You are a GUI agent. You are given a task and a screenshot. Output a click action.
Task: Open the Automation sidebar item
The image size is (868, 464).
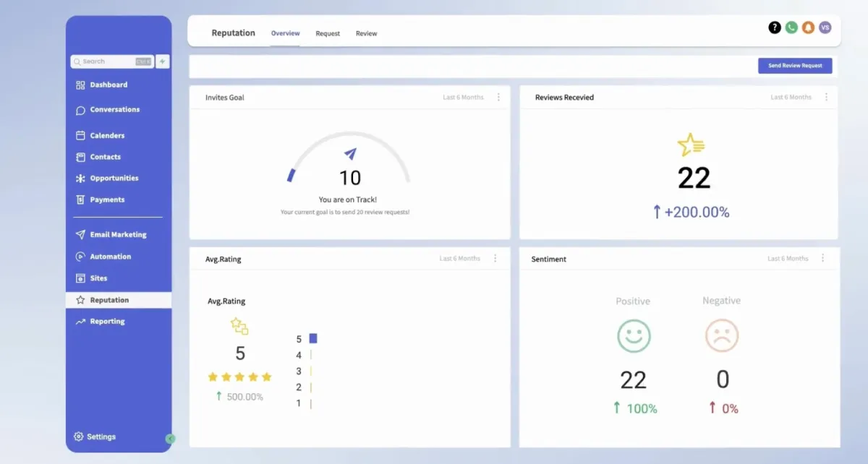(110, 257)
